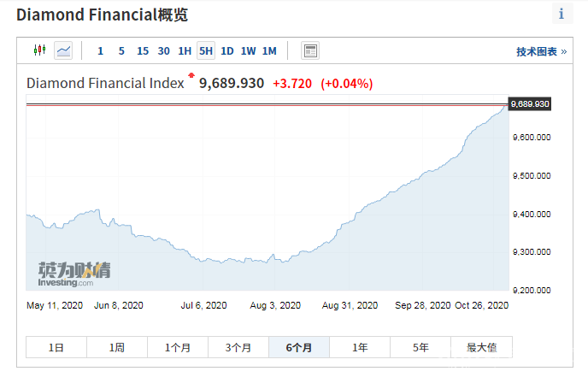Show the 1年 time range

360,347
